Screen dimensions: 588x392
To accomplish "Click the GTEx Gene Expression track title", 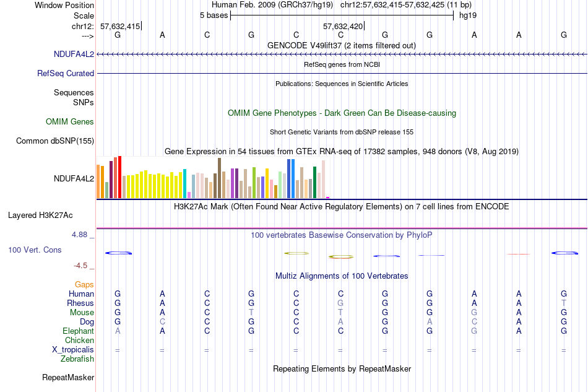I will [x=342, y=152].
